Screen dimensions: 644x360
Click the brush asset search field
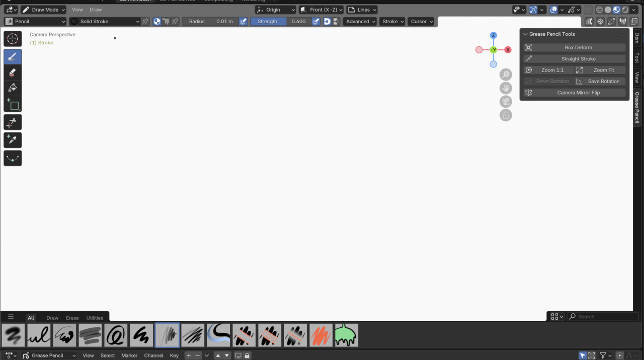603,317
